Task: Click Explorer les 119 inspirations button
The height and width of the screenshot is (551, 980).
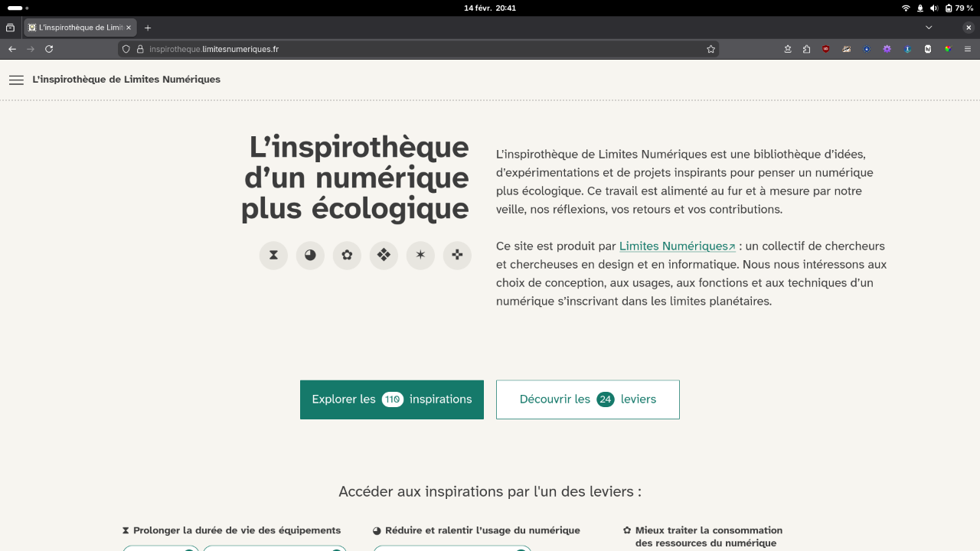Action: 392,399
